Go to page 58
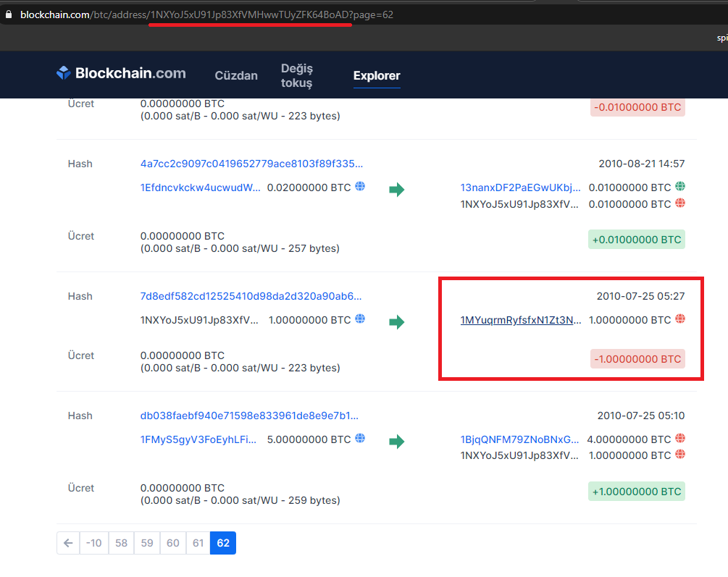Screen dimensions: 728x577 coord(121,543)
